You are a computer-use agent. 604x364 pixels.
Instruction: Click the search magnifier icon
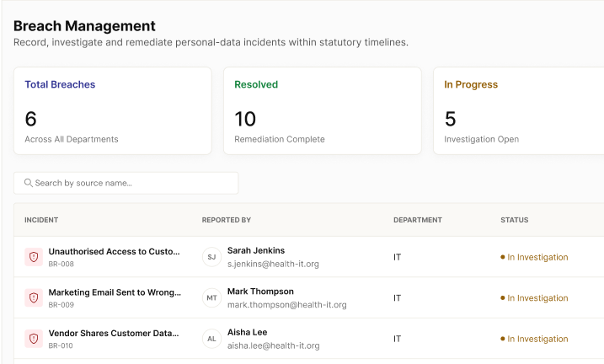pyautogui.click(x=28, y=183)
